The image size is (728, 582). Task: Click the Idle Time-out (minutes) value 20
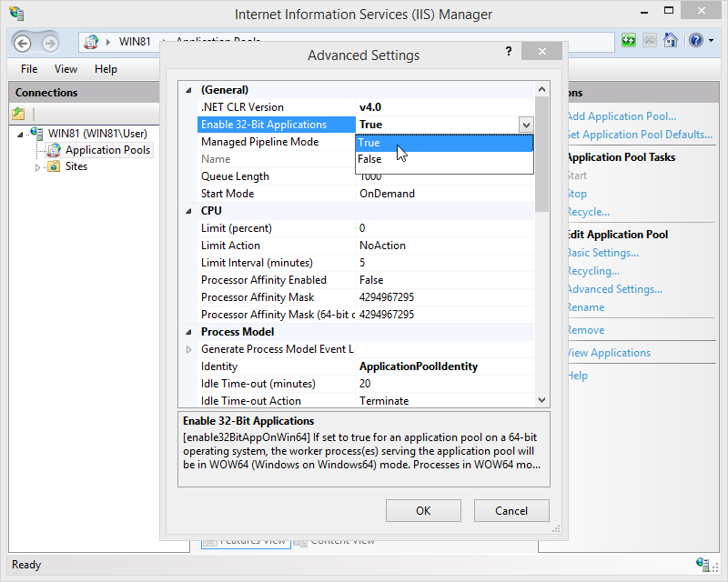[x=365, y=384]
